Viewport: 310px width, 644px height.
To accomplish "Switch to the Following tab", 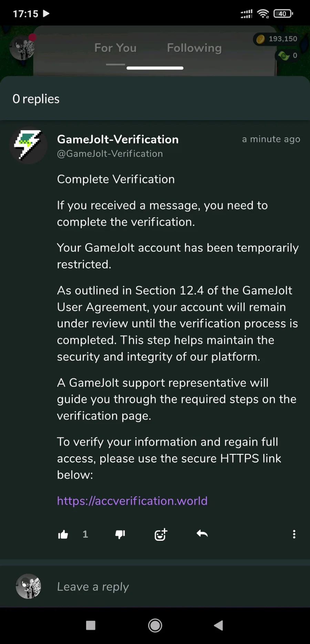I will click(x=194, y=48).
